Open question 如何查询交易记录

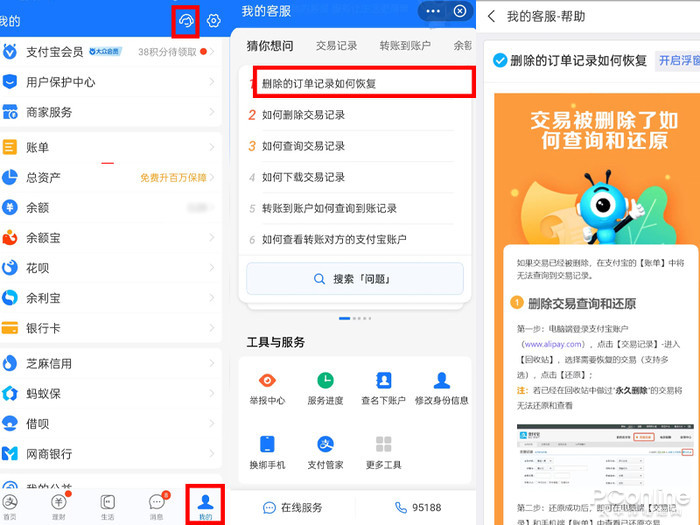coord(303,146)
